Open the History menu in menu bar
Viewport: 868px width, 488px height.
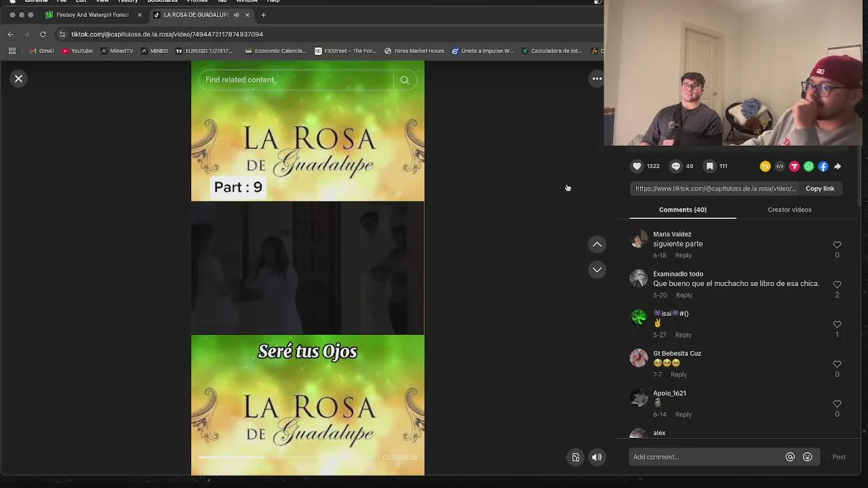pos(128,1)
